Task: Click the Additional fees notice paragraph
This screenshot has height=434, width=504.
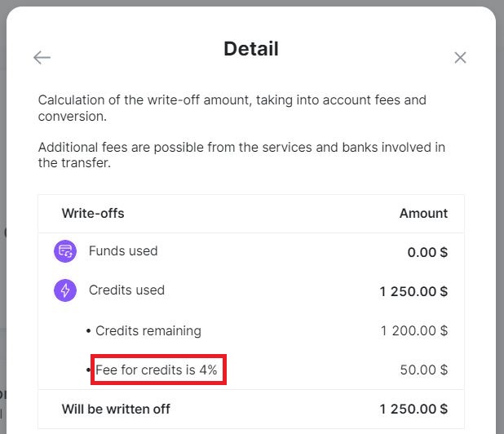Action: 241,155
